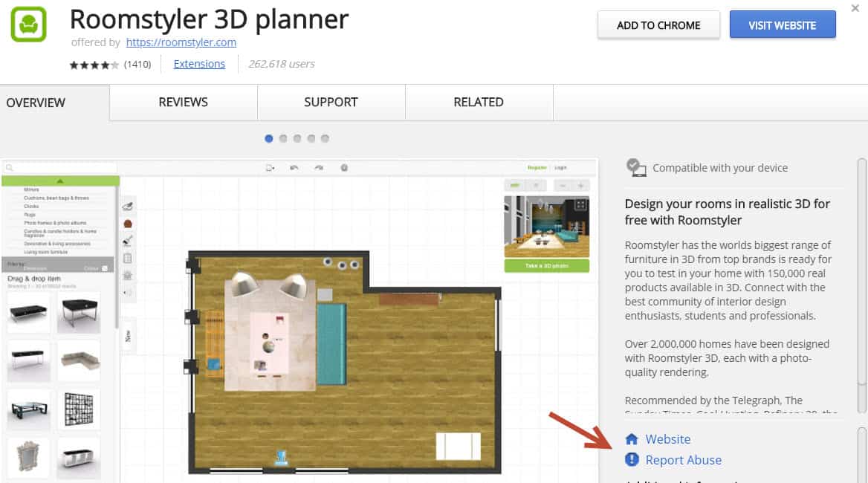Close the extension details dialog

(855, 8)
